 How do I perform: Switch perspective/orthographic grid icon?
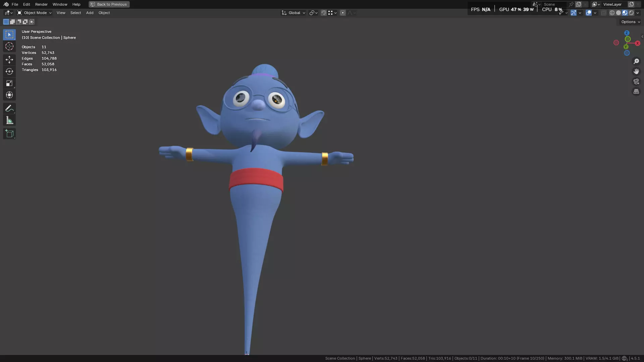[x=636, y=92]
